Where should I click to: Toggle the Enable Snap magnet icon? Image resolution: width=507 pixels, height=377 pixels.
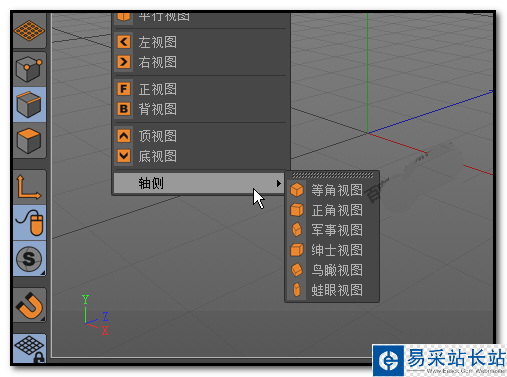tap(29, 305)
